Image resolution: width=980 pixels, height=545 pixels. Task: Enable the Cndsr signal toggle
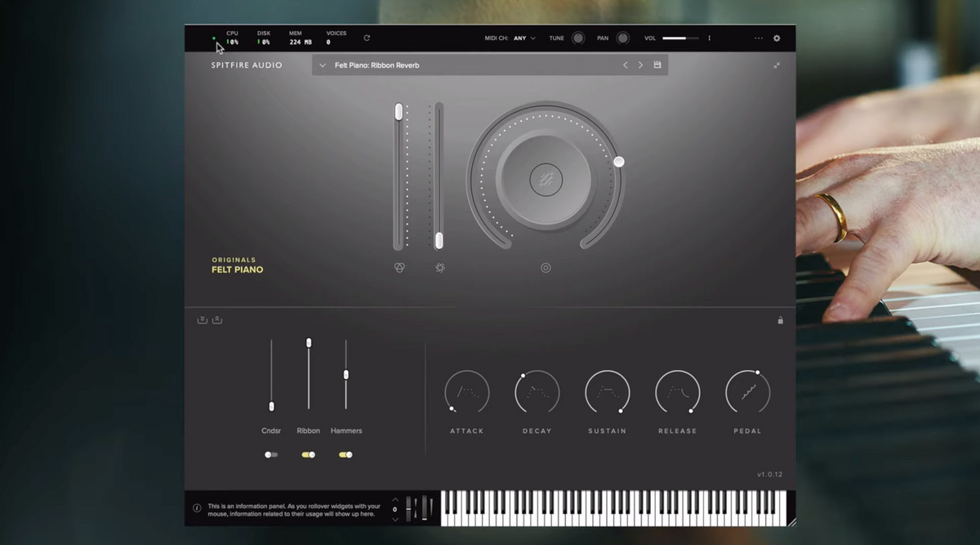[x=271, y=455]
